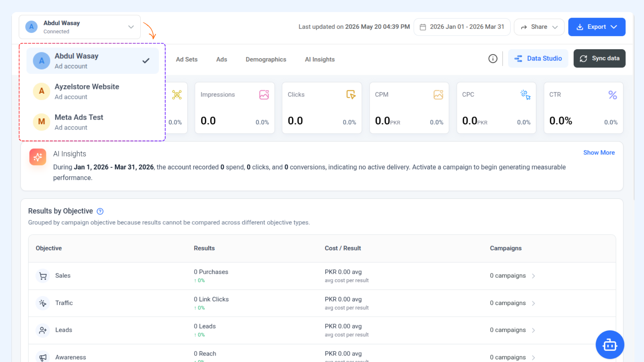The image size is (644, 362).
Task: Open the Share dropdown
Action: (x=539, y=27)
